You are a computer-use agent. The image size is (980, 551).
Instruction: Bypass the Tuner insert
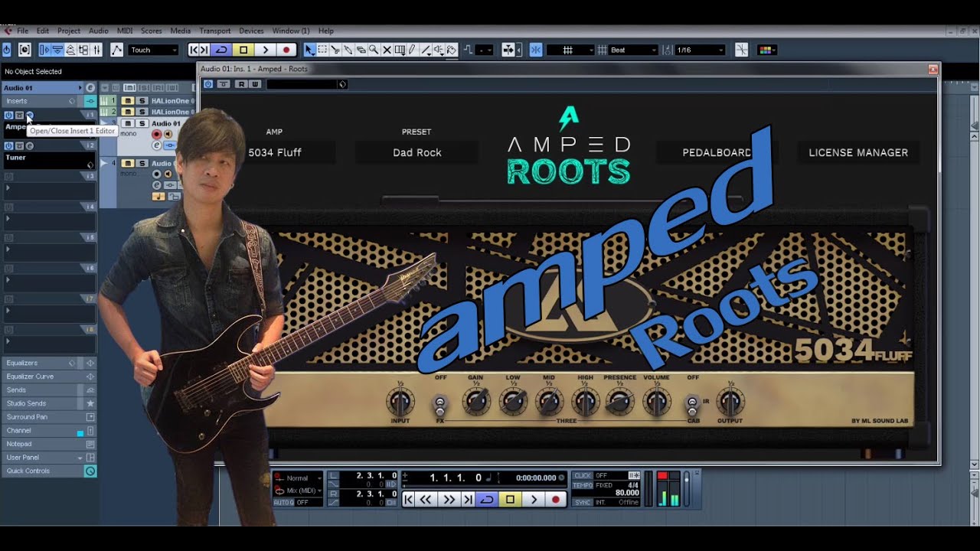19,145
